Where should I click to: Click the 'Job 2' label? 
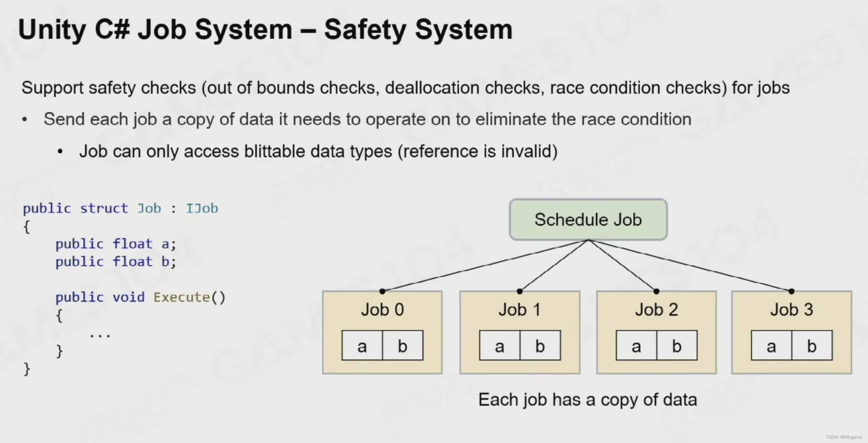click(x=656, y=310)
